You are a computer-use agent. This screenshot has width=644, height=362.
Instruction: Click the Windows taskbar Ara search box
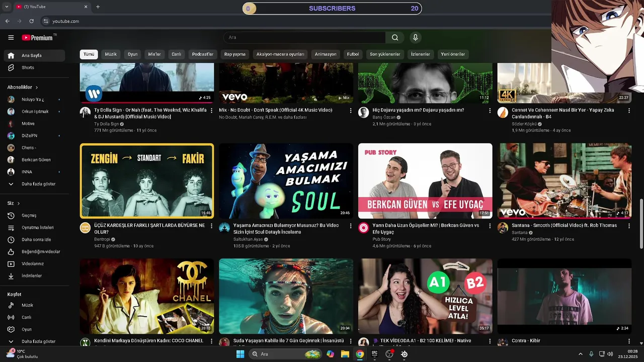tap(285, 354)
